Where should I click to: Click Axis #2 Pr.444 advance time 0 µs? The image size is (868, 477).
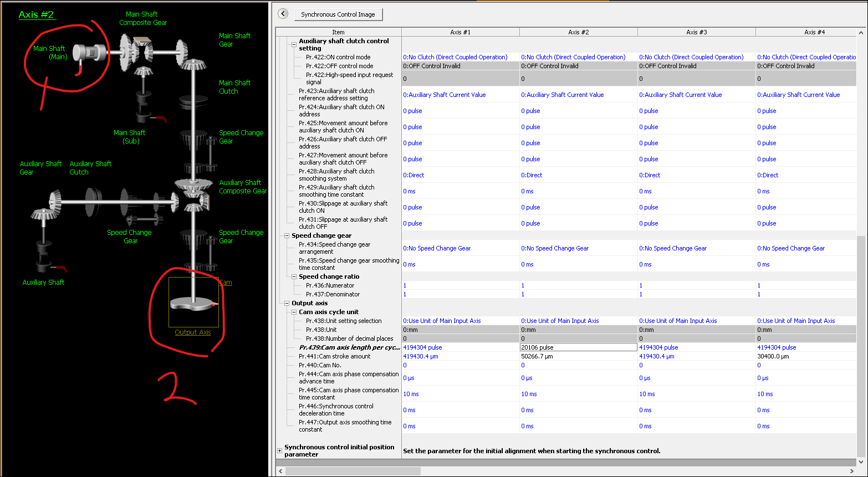[579, 378]
